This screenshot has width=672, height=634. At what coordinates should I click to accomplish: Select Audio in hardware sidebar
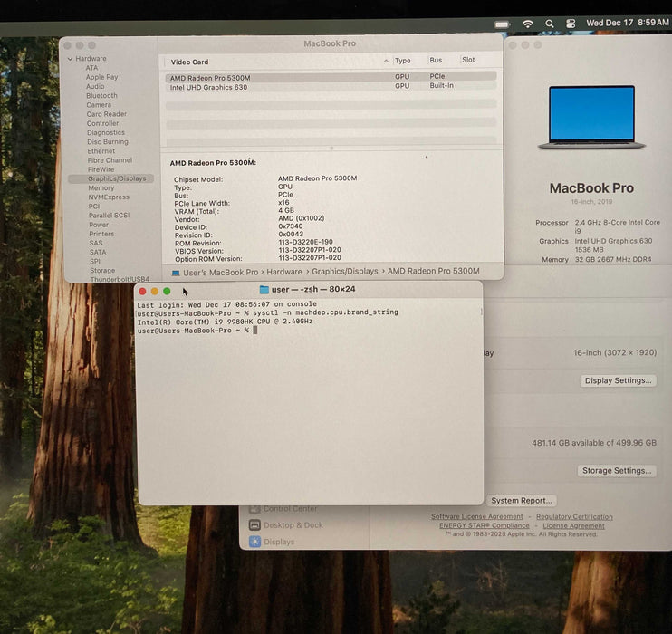(95, 86)
